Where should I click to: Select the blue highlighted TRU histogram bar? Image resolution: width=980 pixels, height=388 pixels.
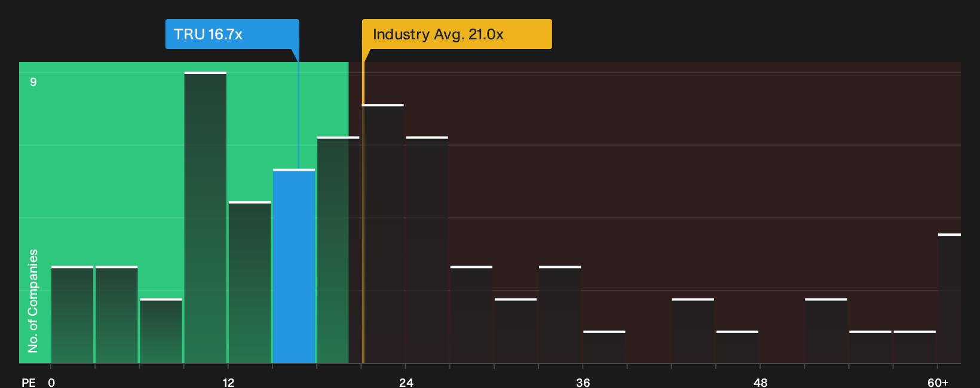pos(294,266)
